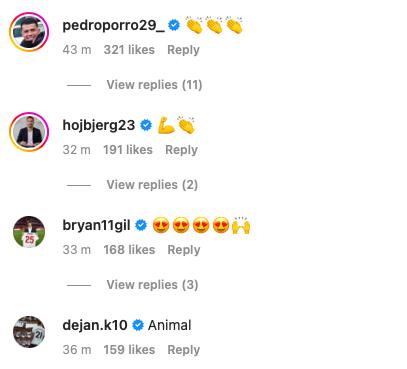Open hojbjerg23 username link
Image resolution: width=407 pixels, height=369 pixels.
99,125
